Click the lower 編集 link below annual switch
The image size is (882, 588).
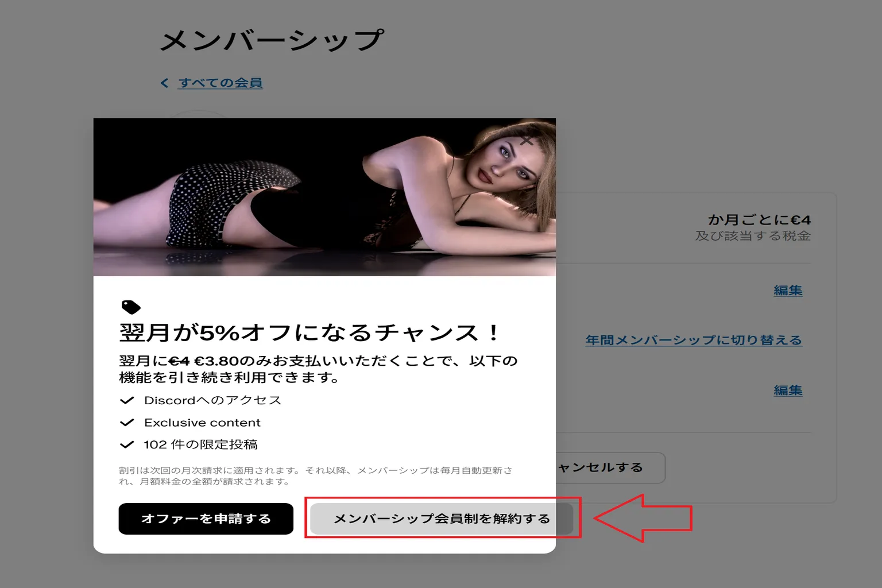788,390
